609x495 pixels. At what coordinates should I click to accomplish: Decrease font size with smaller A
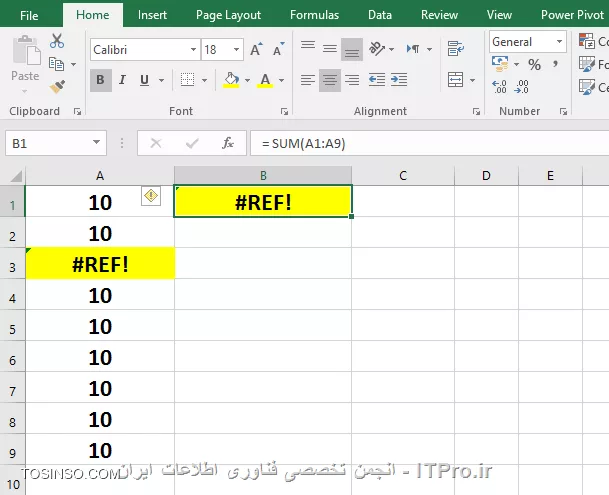tap(278, 49)
